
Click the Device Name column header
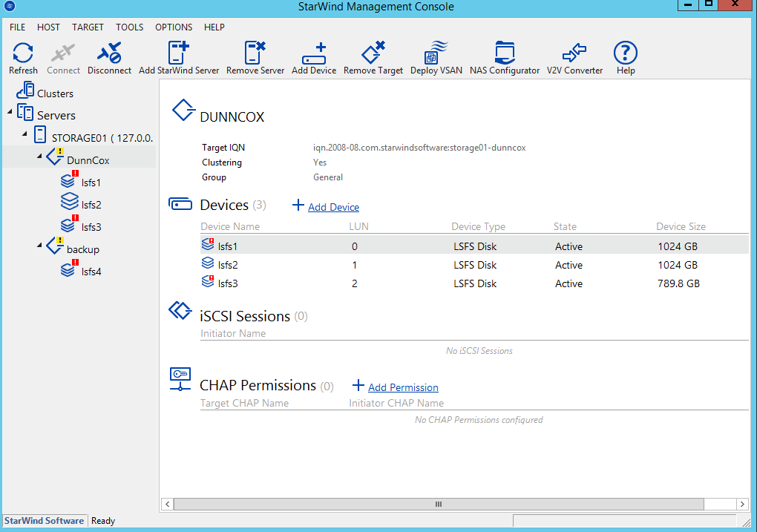pyautogui.click(x=230, y=226)
